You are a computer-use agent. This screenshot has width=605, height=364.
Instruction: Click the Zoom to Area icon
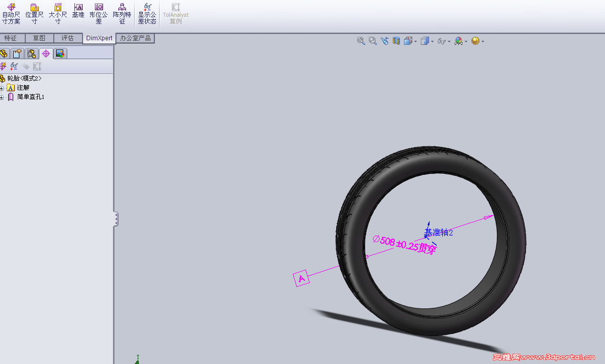click(373, 41)
